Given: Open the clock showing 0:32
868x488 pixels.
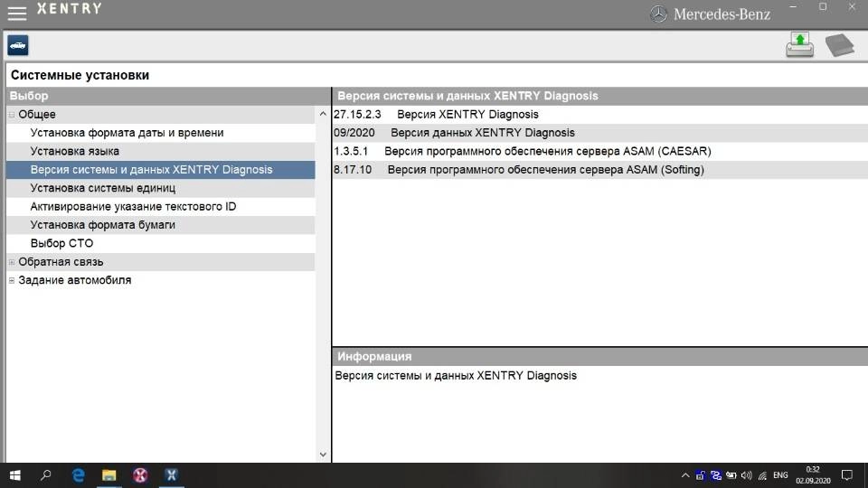Looking at the screenshot, I should 813,475.
